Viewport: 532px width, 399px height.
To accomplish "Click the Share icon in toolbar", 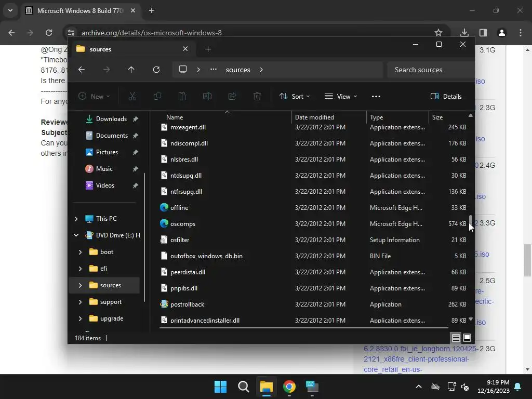I will point(232,96).
